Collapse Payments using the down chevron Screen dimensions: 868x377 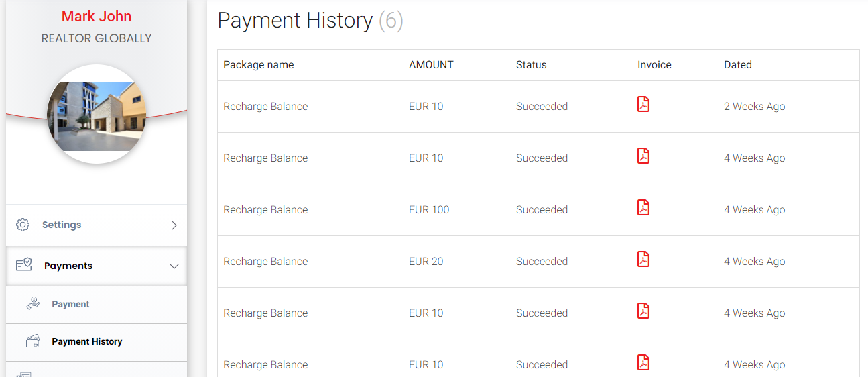coord(174,266)
